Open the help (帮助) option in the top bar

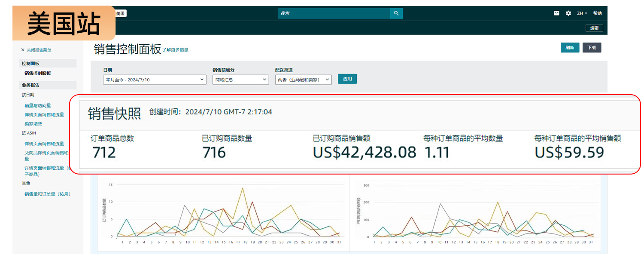point(597,13)
